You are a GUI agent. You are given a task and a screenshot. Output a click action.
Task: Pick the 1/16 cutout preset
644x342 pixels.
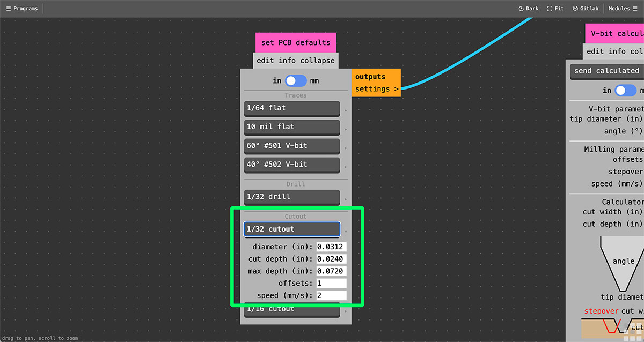(292, 309)
